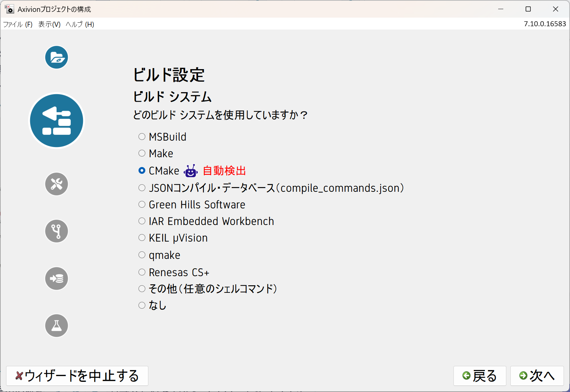
Task: Open the ヘルプ (H) menu
Action: tap(80, 24)
